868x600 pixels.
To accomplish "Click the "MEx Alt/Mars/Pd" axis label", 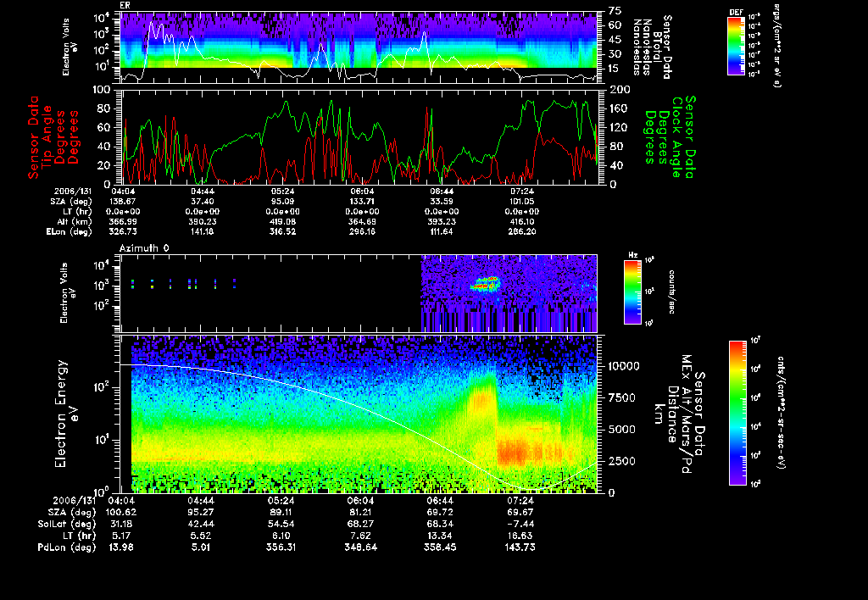I will pos(687,414).
